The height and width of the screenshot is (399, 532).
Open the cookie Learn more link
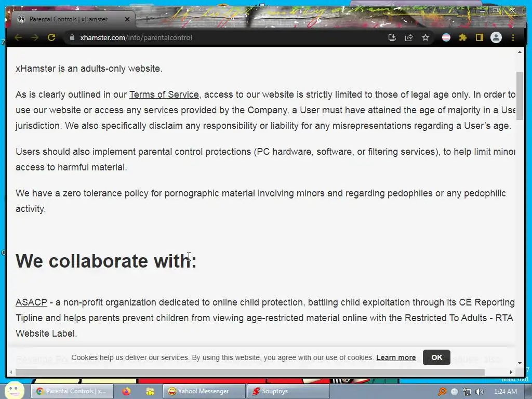(x=396, y=357)
